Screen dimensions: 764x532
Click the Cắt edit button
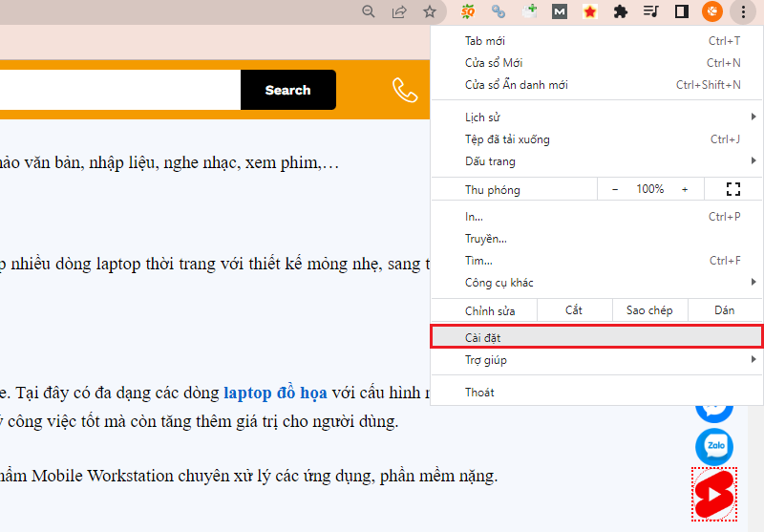click(x=574, y=310)
